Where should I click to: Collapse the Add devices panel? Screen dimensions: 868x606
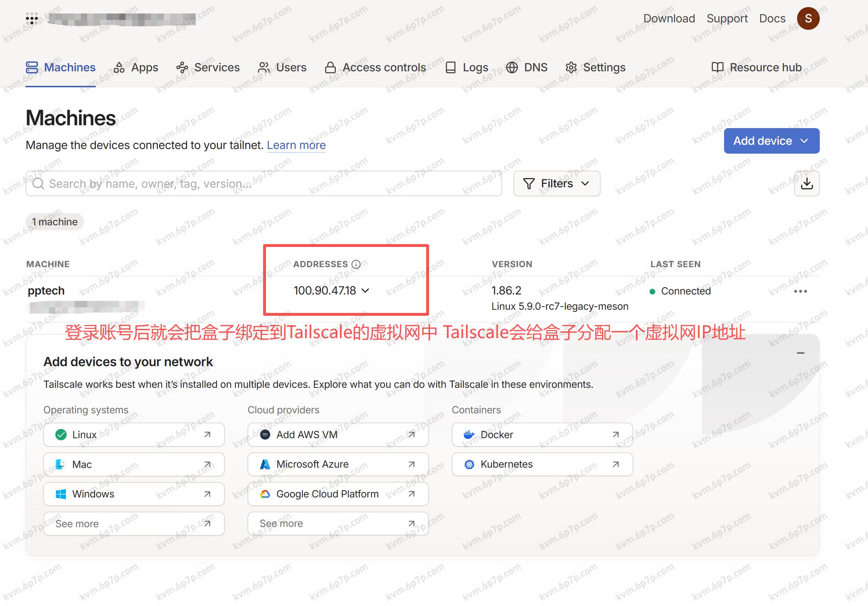(800, 353)
